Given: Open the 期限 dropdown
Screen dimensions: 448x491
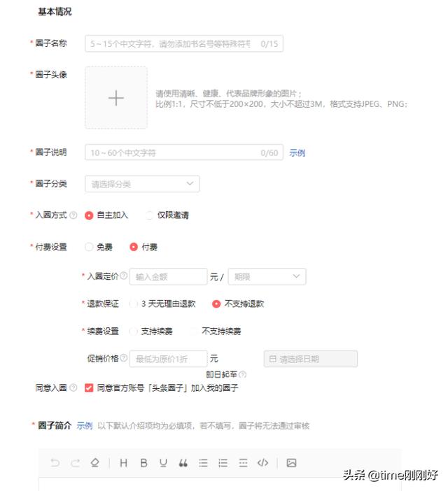Looking at the screenshot, I should (267, 276).
